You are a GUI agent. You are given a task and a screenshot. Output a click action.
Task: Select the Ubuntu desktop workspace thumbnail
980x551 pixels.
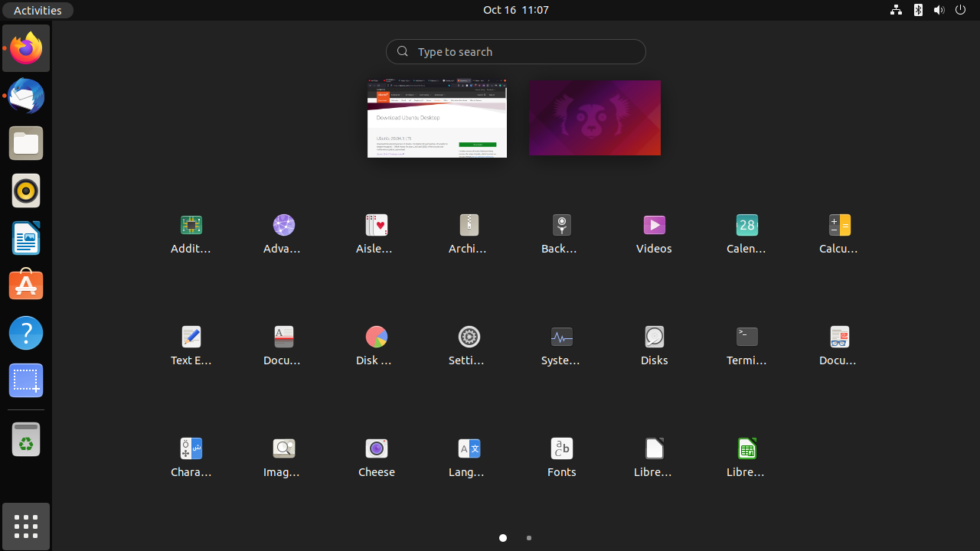coord(595,118)
